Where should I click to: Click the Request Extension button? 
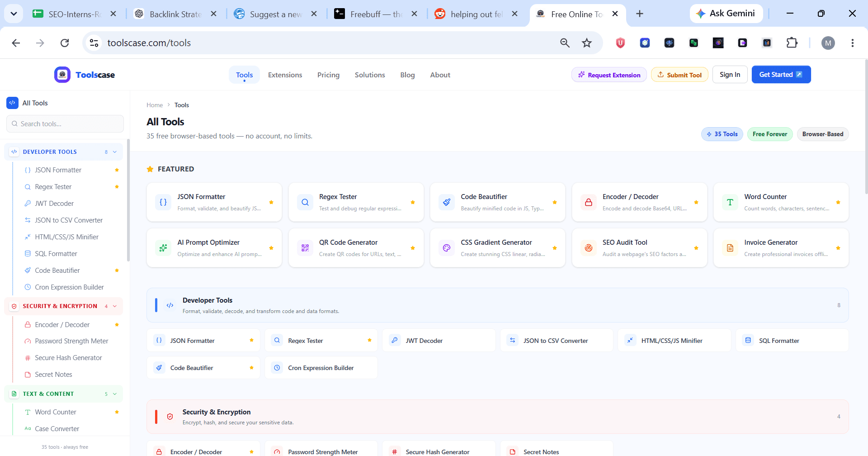point(609,75)
